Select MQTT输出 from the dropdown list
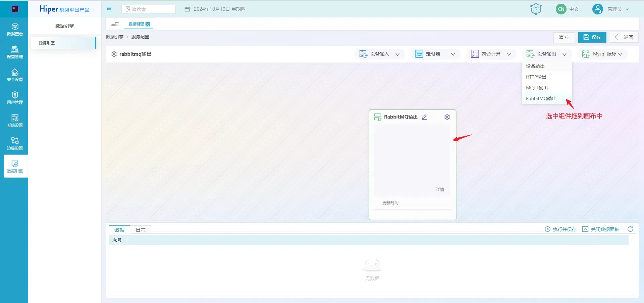This screenshot has width=644, height=303. [x=547, y=88]
